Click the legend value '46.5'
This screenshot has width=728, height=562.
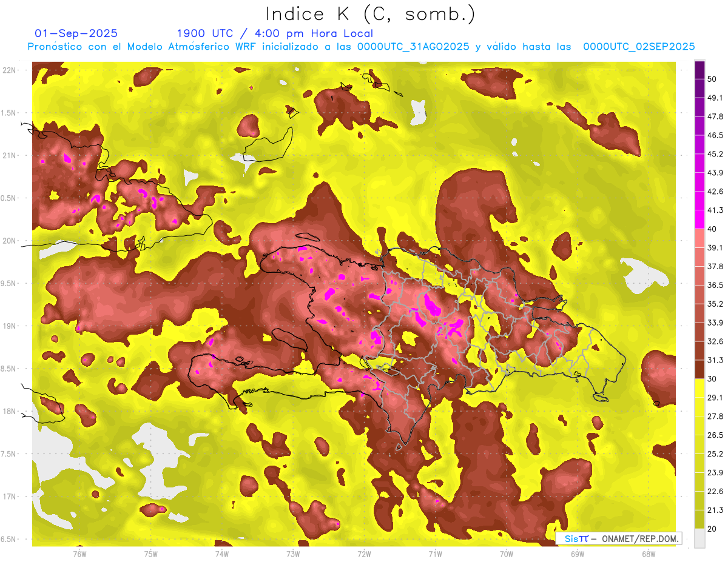click(715, 135)
